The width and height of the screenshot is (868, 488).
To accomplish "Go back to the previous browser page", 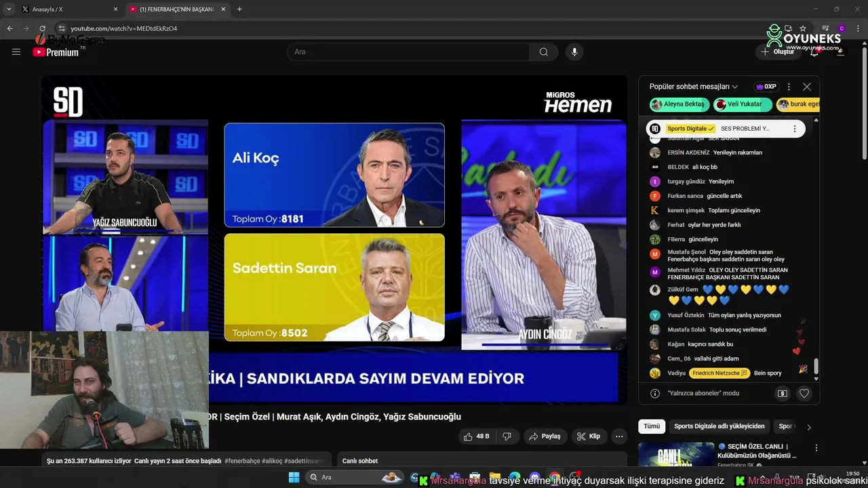I will click(9, 28).
